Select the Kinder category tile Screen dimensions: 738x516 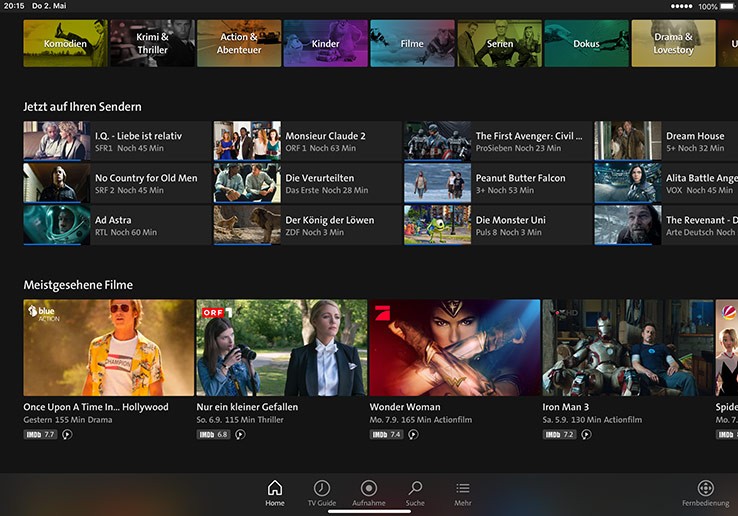pyautogui.click(x=326, y=43)
